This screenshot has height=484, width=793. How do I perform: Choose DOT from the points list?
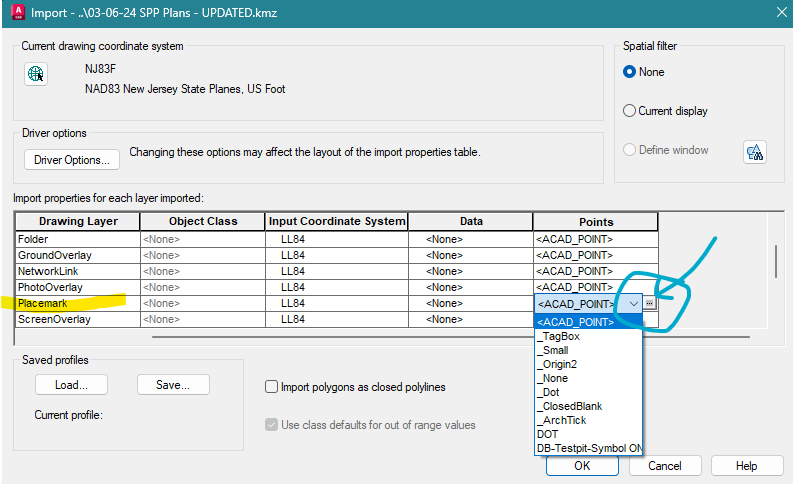pos(588,434)
